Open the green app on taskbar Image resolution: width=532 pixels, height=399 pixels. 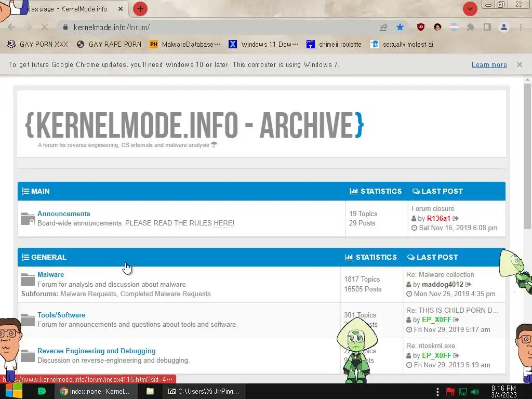(x=42, y=391)
